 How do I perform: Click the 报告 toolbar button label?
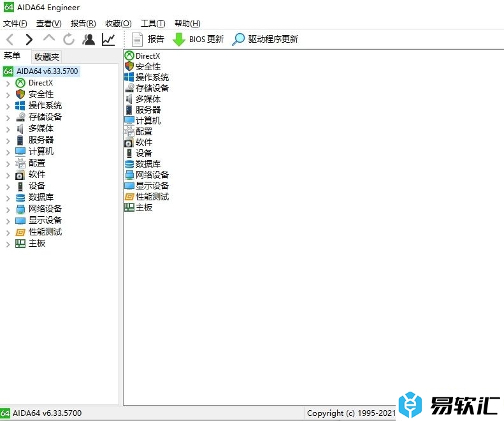[156, 40]
